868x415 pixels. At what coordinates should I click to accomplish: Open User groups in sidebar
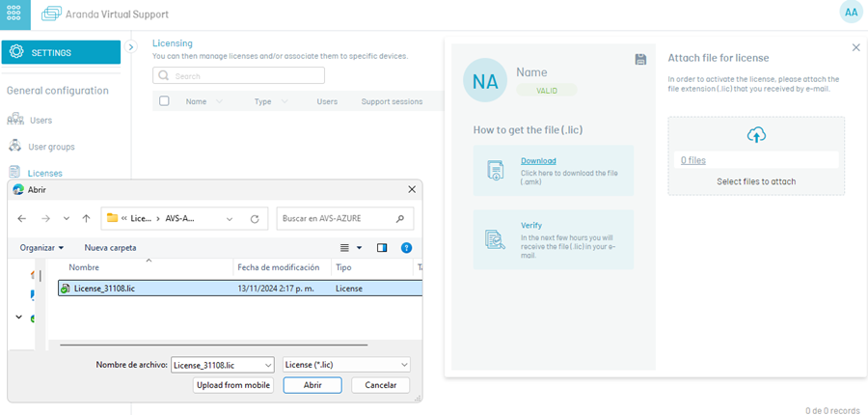coord(51,147)
